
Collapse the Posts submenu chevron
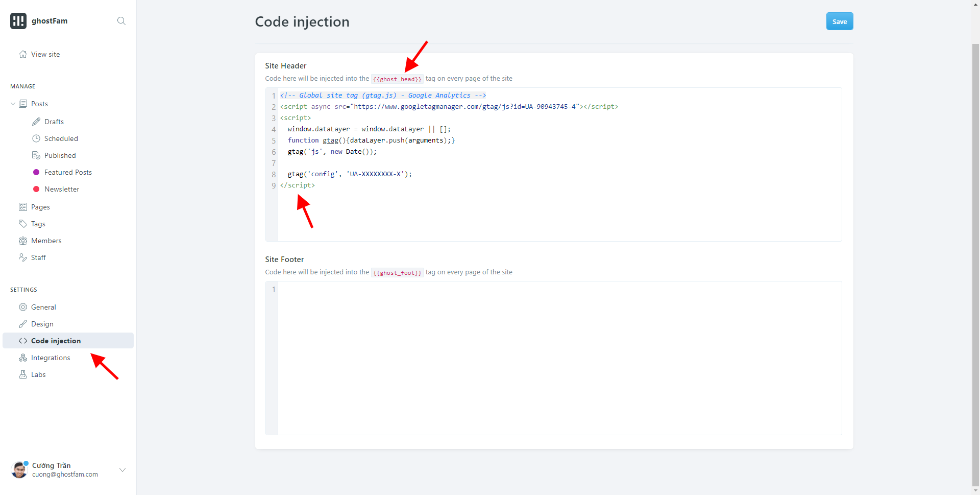[13, 104]
